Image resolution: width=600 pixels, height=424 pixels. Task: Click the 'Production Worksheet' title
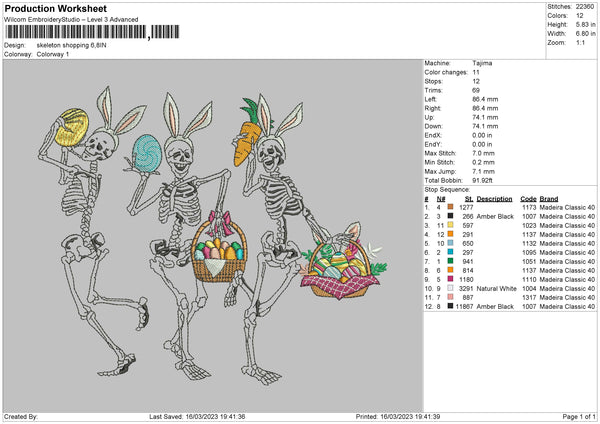point(56,8)
